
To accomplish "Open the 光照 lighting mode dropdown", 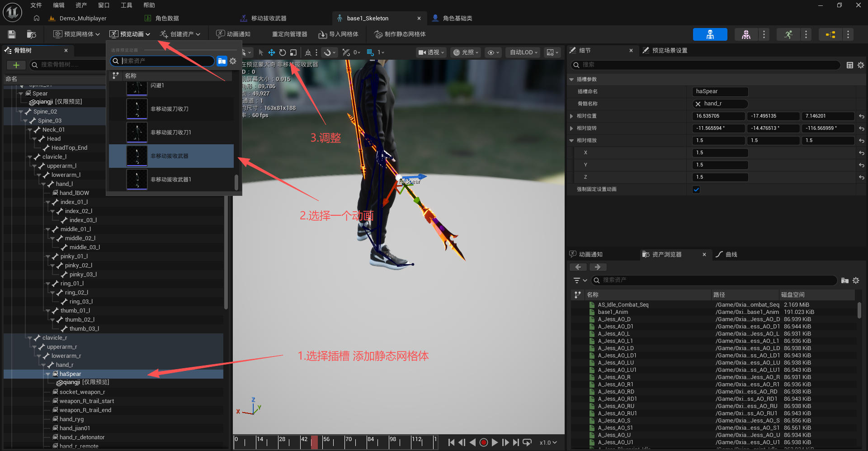I will (466, 52).
